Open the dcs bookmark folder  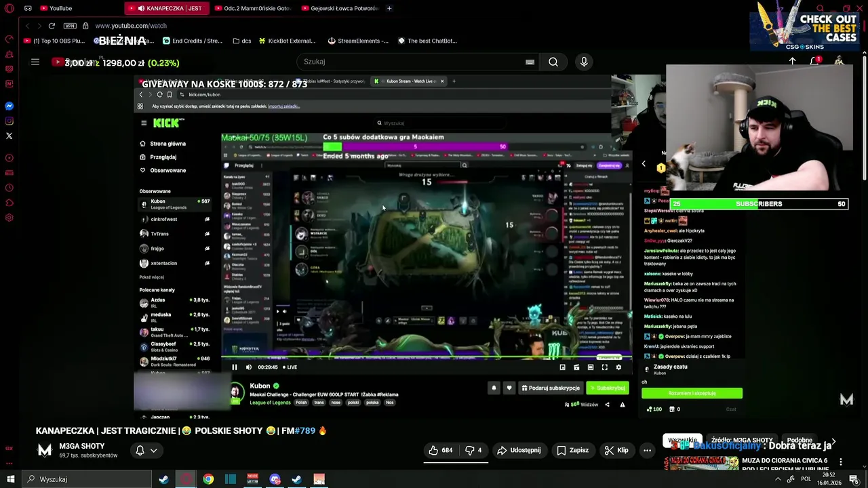point(242,41)
